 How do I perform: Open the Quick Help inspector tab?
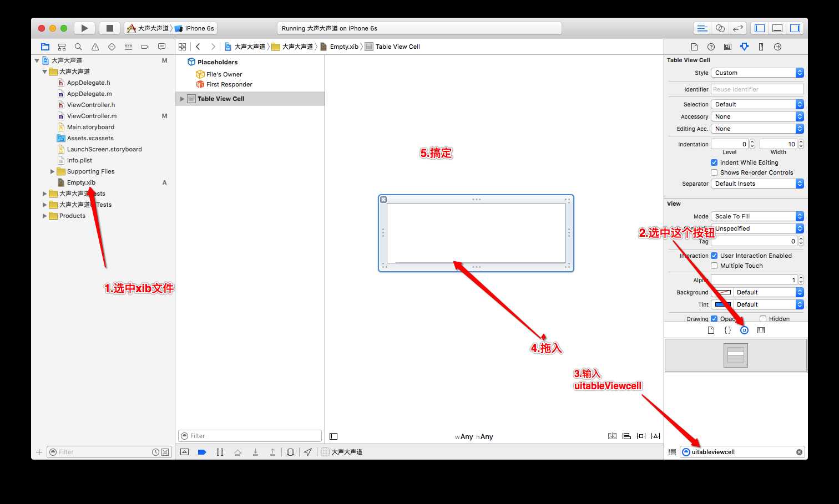[711, 47]
